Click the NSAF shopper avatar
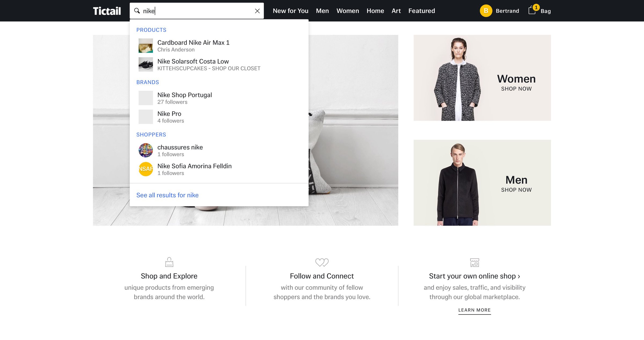This screenshot has width=644, height=340. click(x=146, y=169)
